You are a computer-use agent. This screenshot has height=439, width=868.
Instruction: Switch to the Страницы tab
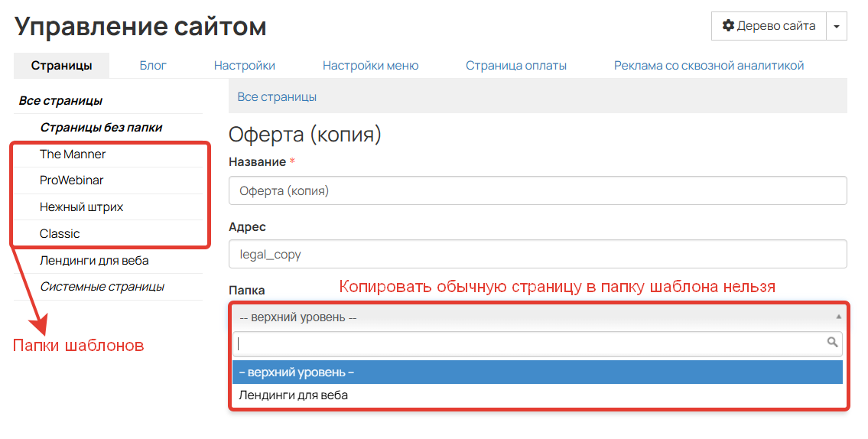(x=61, y=65)
